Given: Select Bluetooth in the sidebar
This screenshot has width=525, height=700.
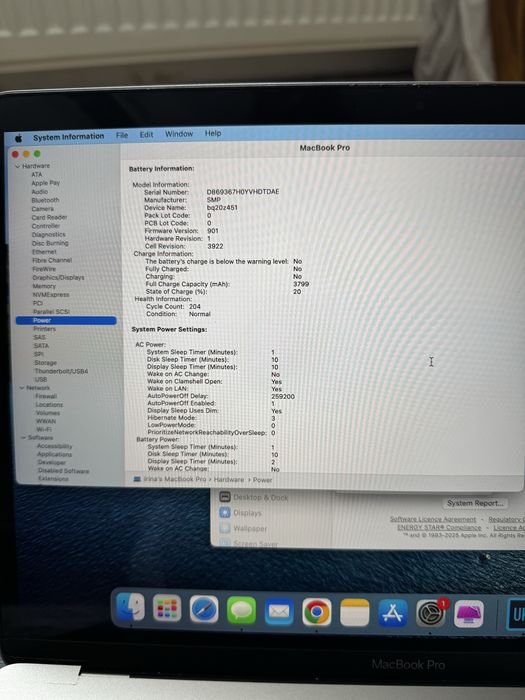Looking at the screenshot, I should pyautogui.click(x=45, y=200).
